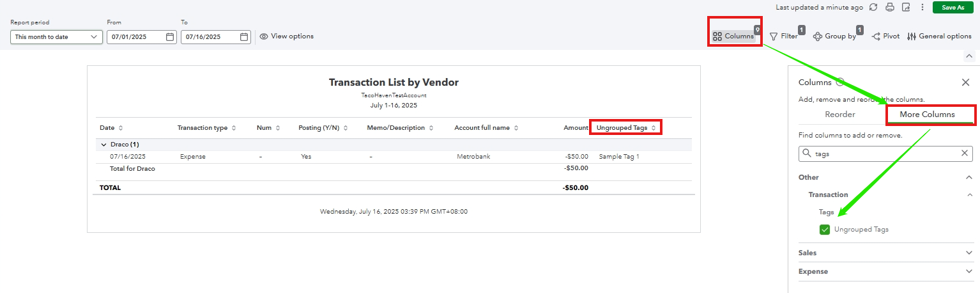Close the Columns panel
980x293 pixels.
tap(965, 82)
